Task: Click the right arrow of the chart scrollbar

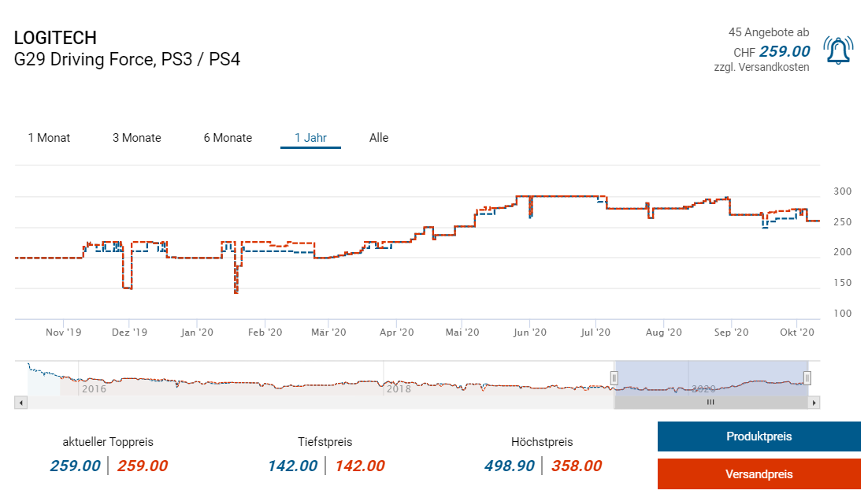Action: (814, 403)
